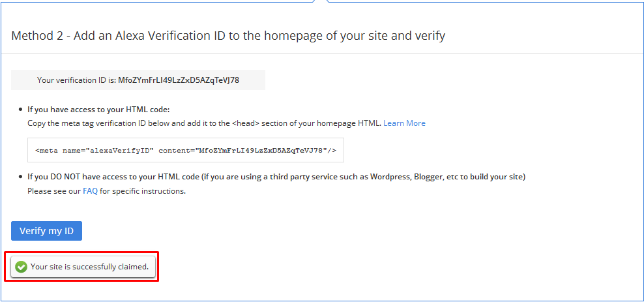The width and height of the screenshot is (644, 302).
Task: Click the content value inside meta tag
Action: (260, 151)
